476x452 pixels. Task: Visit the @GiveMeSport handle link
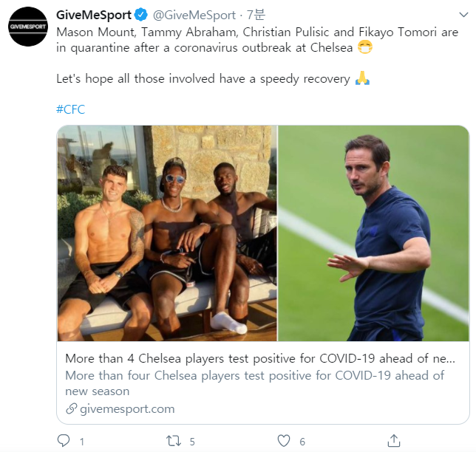[194, 15]
